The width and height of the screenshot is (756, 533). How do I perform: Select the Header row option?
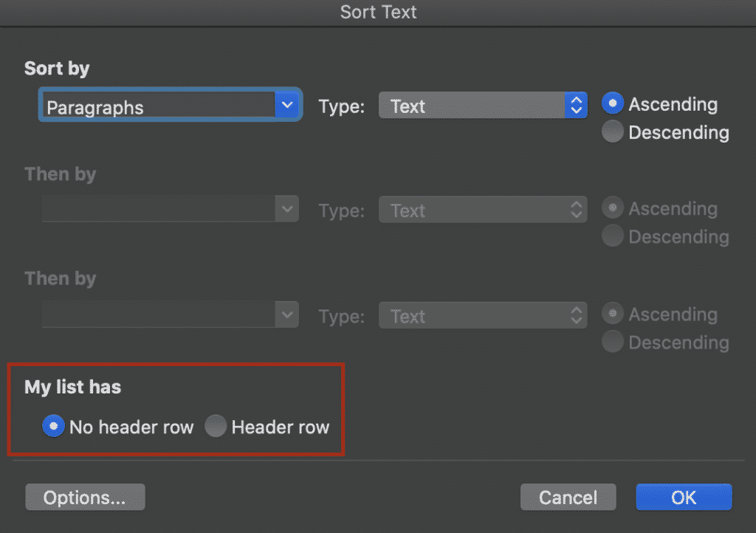(x=216, y=426)
